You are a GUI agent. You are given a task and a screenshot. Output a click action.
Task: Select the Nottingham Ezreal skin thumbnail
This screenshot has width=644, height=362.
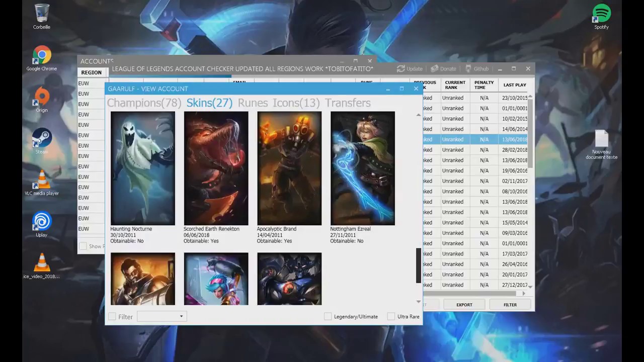pyautogui.click(x=363, y=168)
